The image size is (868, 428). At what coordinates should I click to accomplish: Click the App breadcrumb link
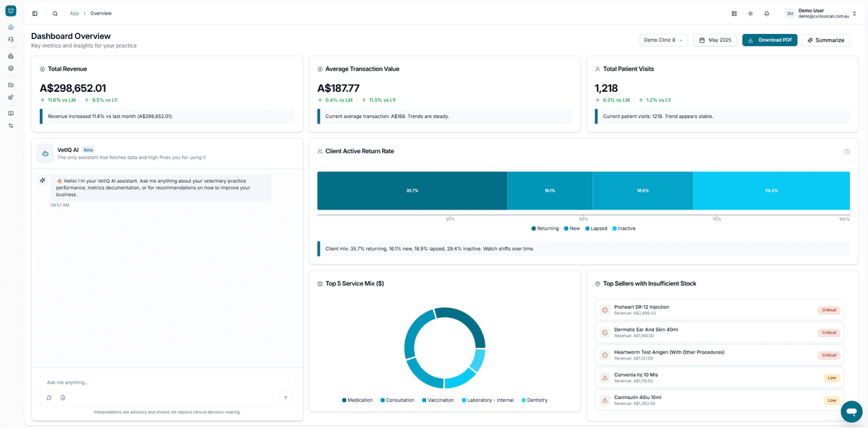[75, 13]
